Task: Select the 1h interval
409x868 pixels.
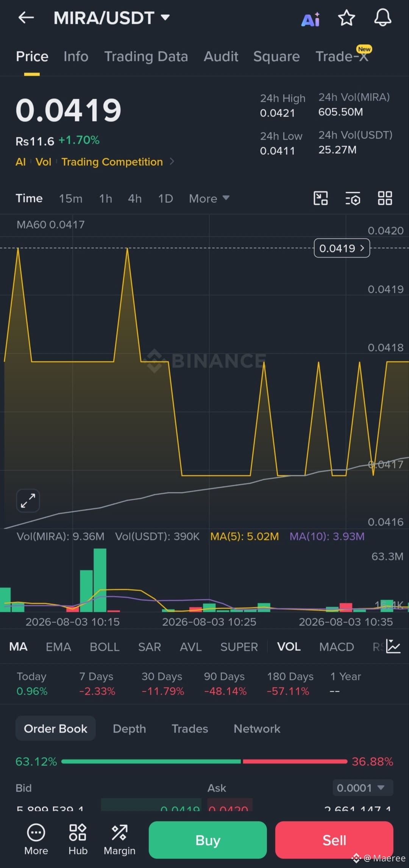Action: click(x=106, y=198)
